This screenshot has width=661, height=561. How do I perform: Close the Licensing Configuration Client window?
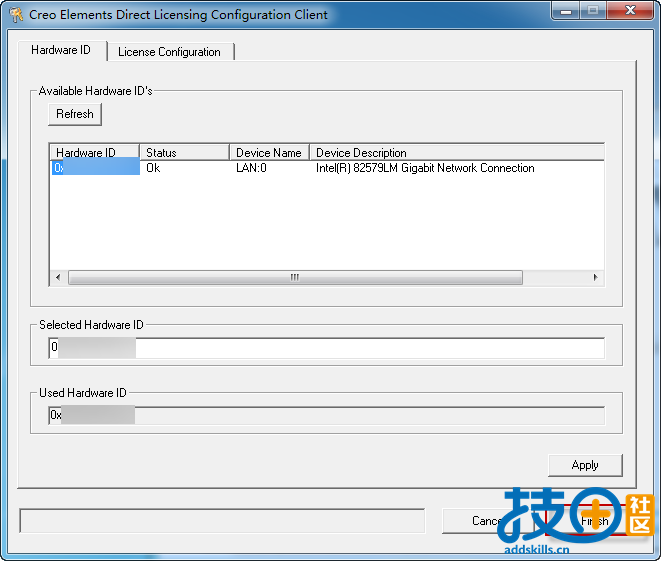click(x=630, y=11)
